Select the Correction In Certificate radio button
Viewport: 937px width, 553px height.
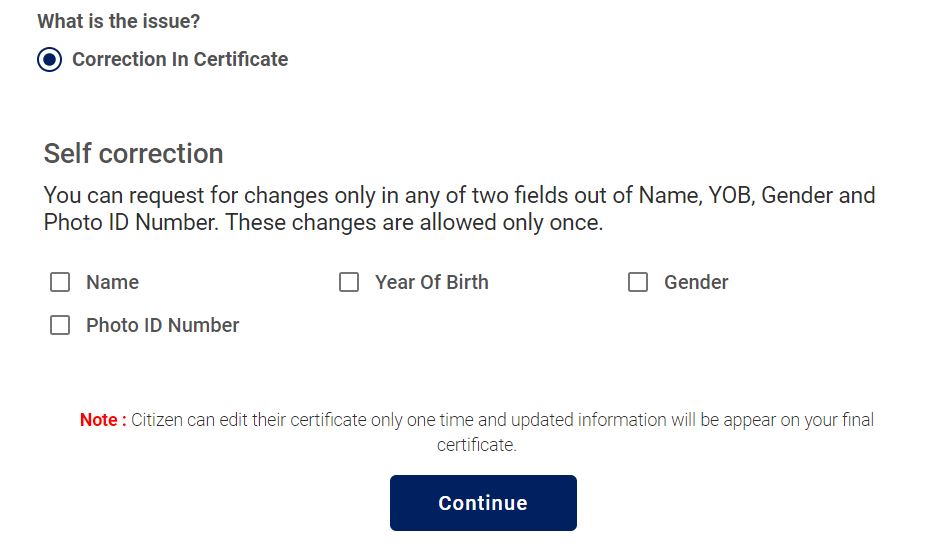49,60
